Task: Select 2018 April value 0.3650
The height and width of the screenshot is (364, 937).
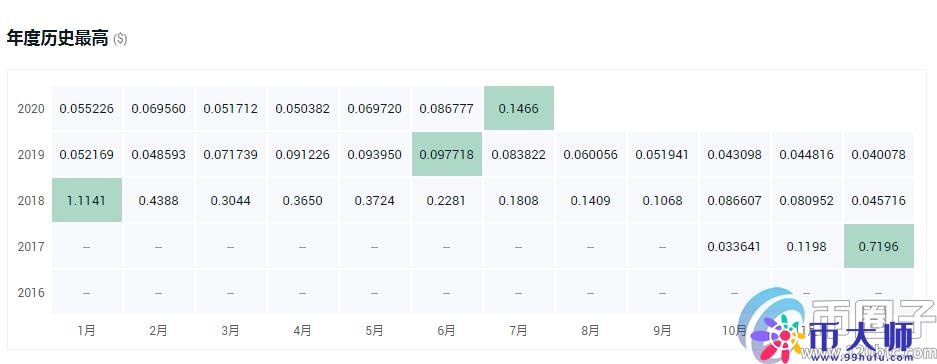Action: tap(302, 200)
